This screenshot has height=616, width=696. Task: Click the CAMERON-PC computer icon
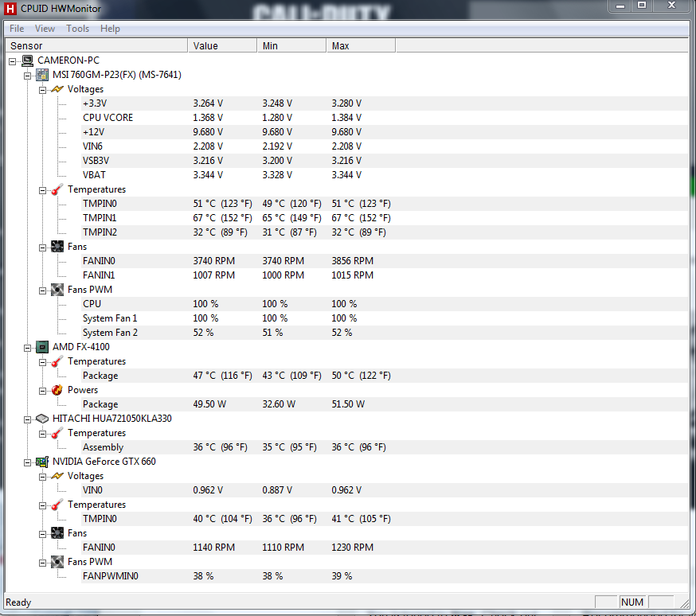[x=28, y=60]
